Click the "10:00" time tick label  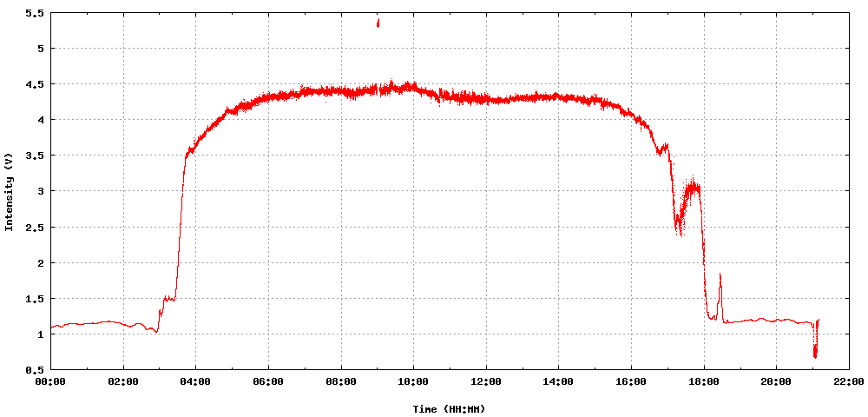click(x=413, y=381)
